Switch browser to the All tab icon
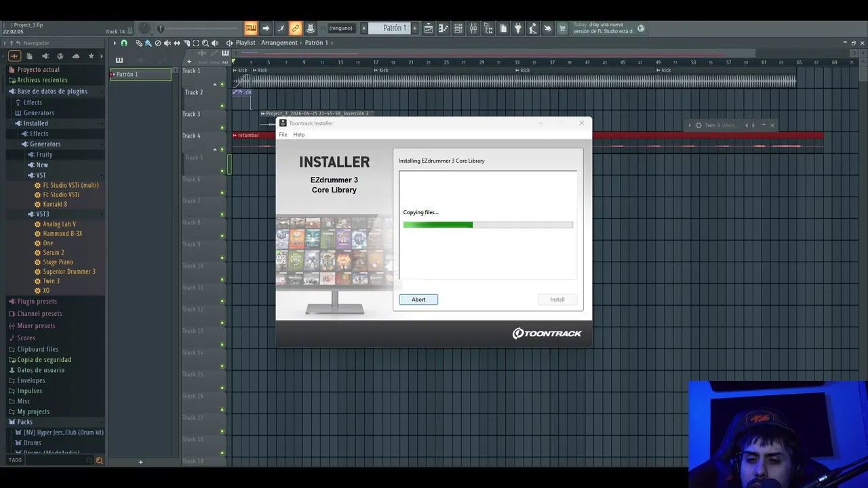This screenshot has height=488, width=868. [x=14, y=56]
